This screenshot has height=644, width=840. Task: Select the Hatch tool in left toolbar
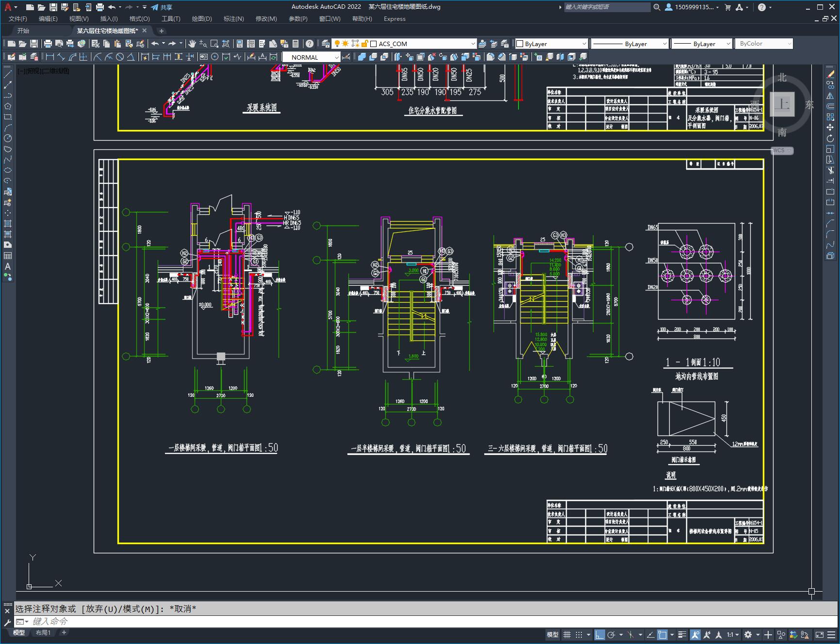pos(8,224)
